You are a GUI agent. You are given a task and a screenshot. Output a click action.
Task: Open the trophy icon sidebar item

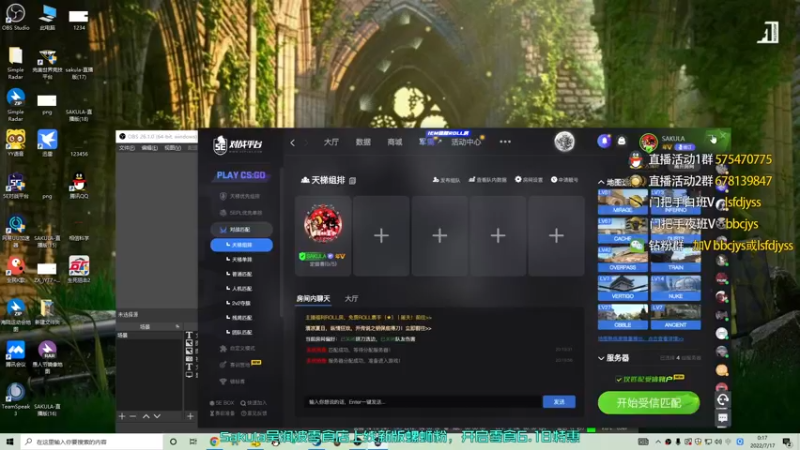(232, 381)
